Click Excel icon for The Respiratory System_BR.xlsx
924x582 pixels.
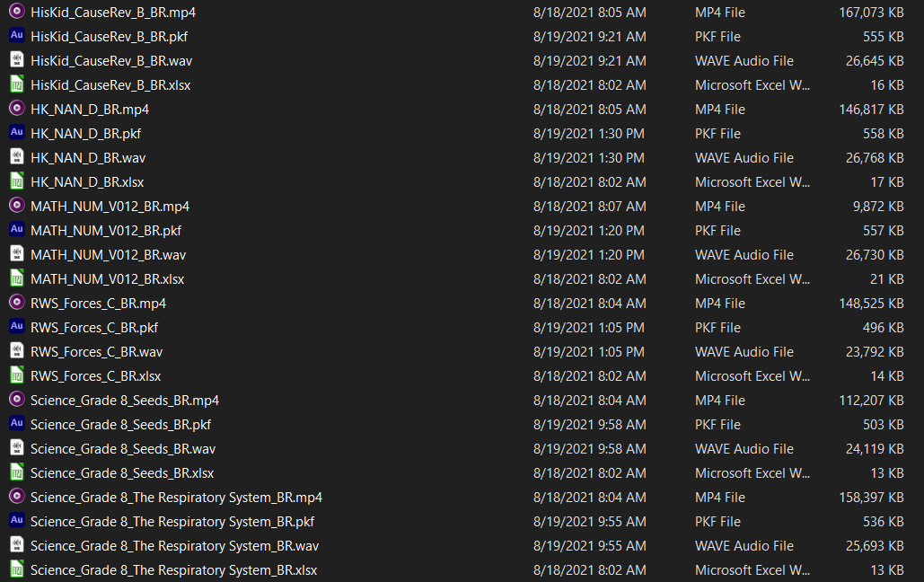[16, 569]
